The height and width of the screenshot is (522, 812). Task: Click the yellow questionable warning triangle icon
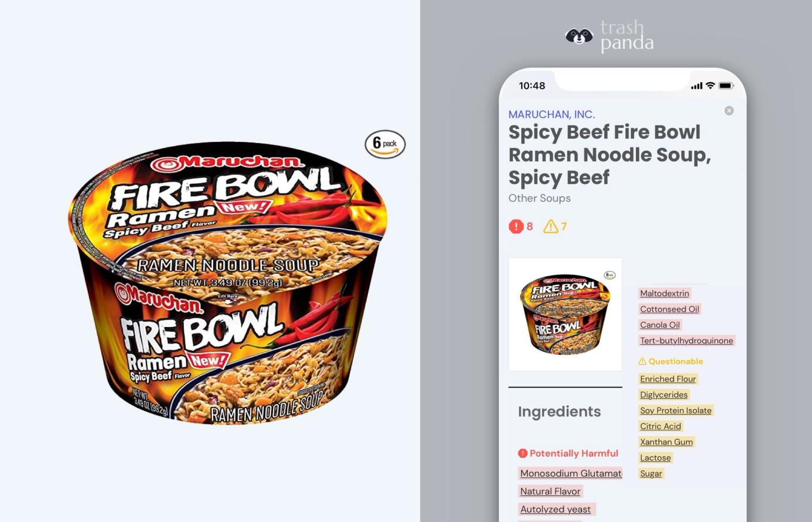550,227
